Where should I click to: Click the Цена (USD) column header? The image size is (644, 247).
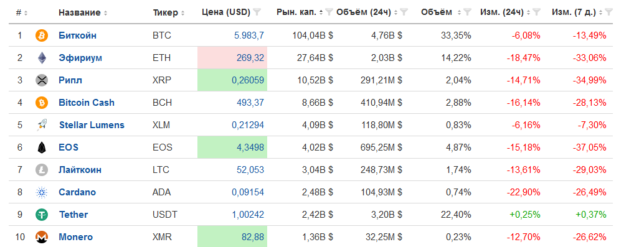pos(226,12)
